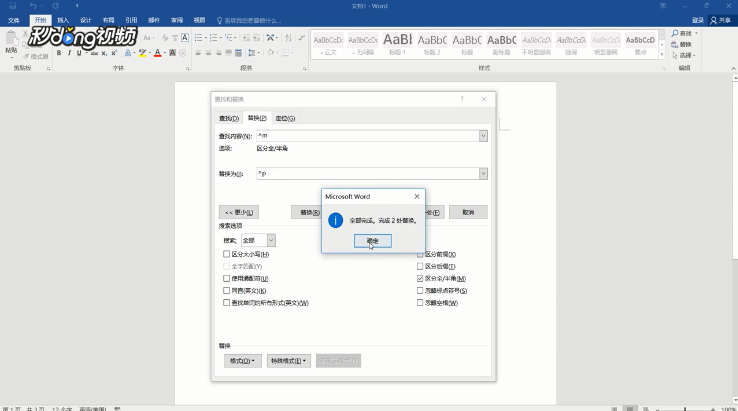The width and height of the screenshot is (738, 411).
Task: Check 使用通配符(U) wildcards option
Action: point(226,279)
